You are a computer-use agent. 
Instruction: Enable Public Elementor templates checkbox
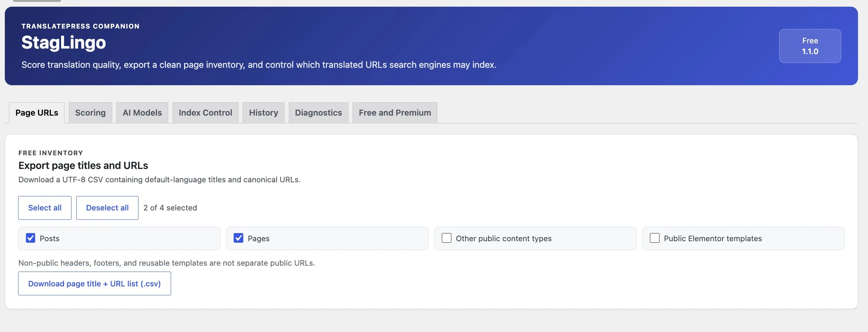pos(655,238)
